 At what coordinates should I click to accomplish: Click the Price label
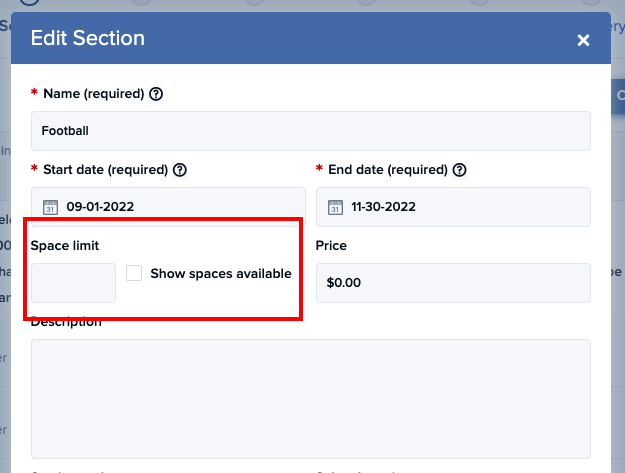(x=331, y=245)
